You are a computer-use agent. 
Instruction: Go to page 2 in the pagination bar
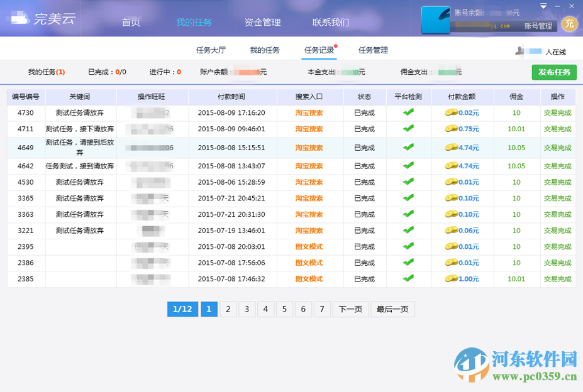tap(227, 309)
